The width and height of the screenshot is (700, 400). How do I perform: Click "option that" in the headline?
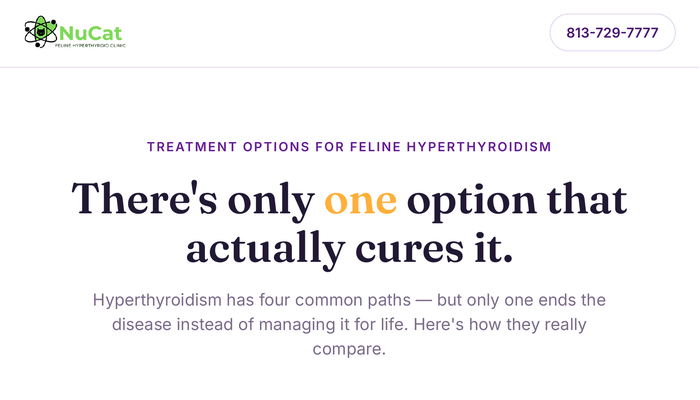pos(517,201)
